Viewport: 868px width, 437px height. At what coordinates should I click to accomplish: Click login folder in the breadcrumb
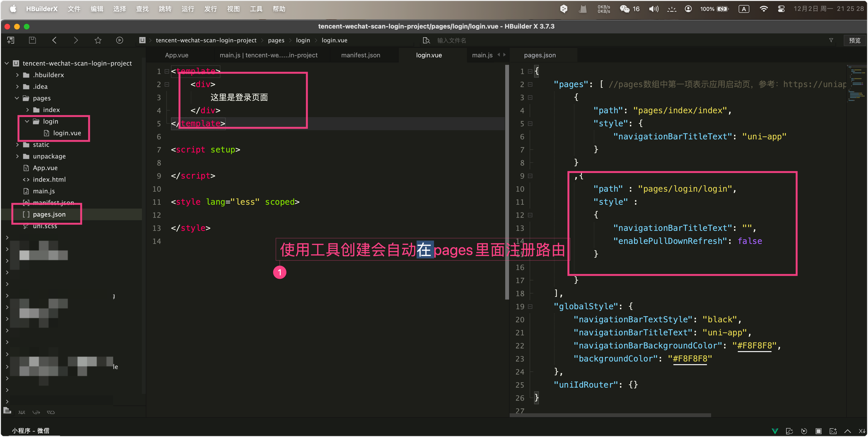point(302,40)
